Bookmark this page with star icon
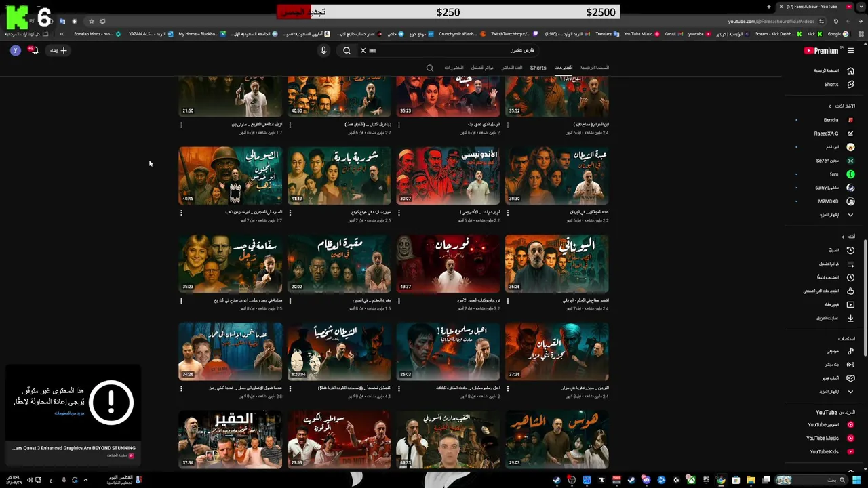 click(91, 21)
